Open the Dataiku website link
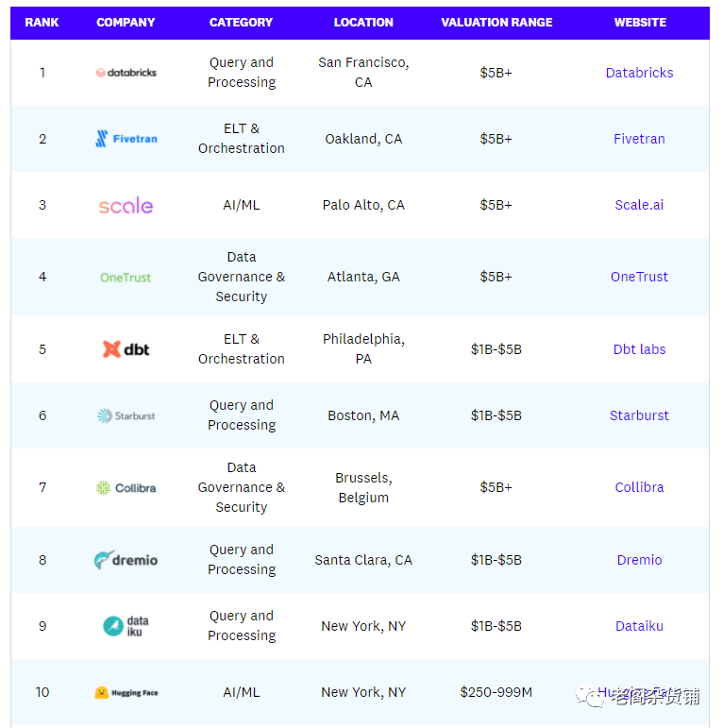This screenshot has height=728, width=723. [x=639, y=626]
